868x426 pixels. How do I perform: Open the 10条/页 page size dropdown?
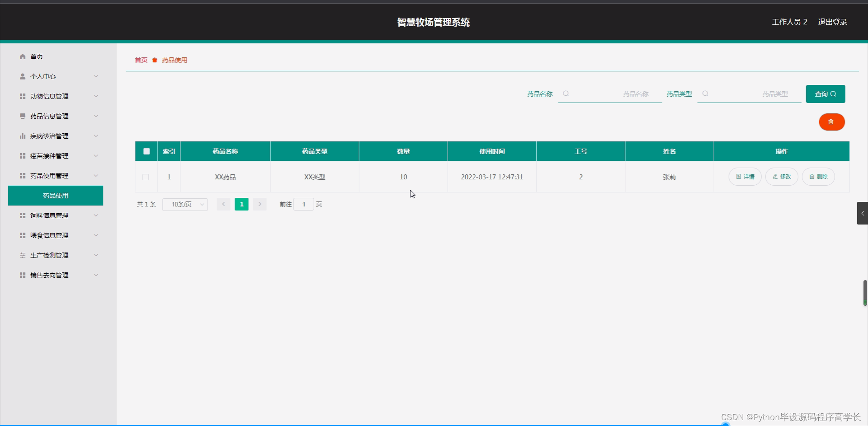pos(185,204)
